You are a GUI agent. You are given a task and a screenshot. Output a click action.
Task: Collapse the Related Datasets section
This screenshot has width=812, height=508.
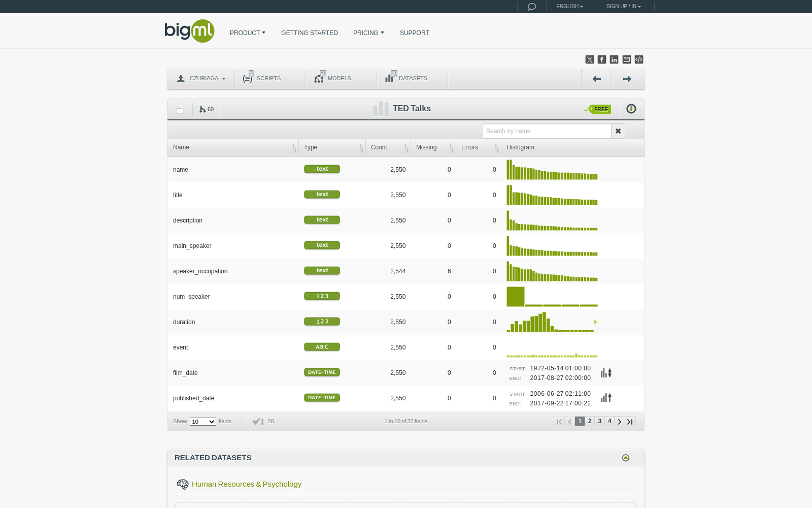(x=626, y=458)
